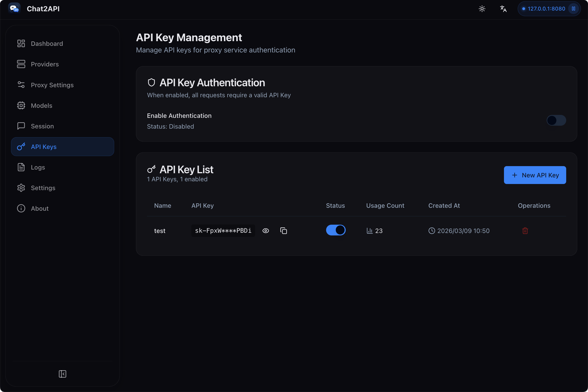588x392 pixels.
Task: Open the Dashboard page
Action: tap(62, 44)
